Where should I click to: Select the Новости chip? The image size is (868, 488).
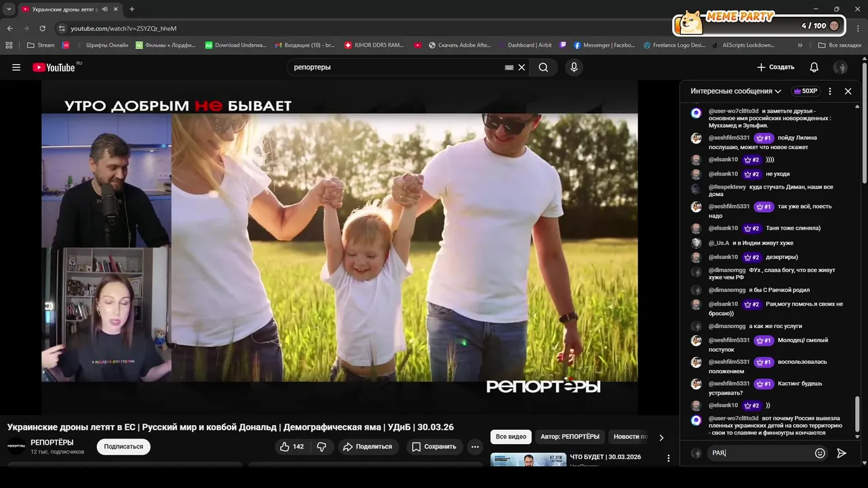(x=630, y=436)
